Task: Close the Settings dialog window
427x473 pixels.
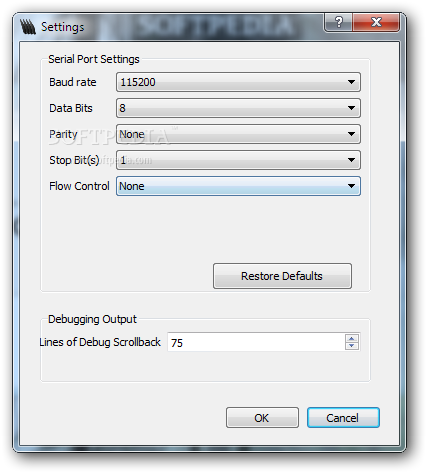Action: click(376, 22)
